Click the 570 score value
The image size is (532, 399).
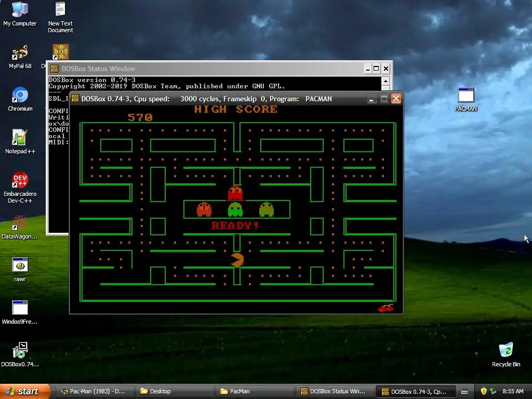point(140,117)
